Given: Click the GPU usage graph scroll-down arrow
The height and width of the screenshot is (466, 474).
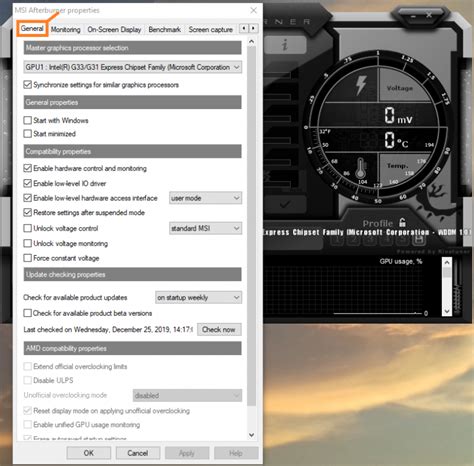Looking at the screenshot, I should click(447, 311).
